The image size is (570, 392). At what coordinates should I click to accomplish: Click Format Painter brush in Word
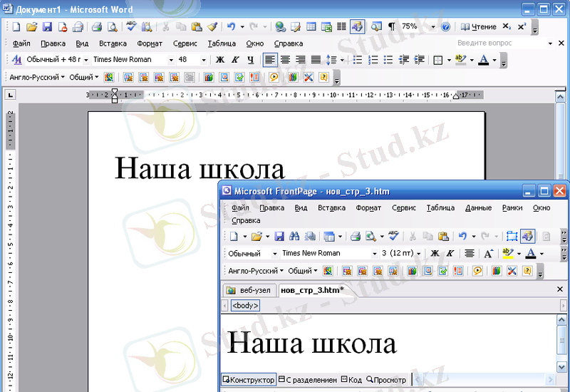[x=212, y=26]
